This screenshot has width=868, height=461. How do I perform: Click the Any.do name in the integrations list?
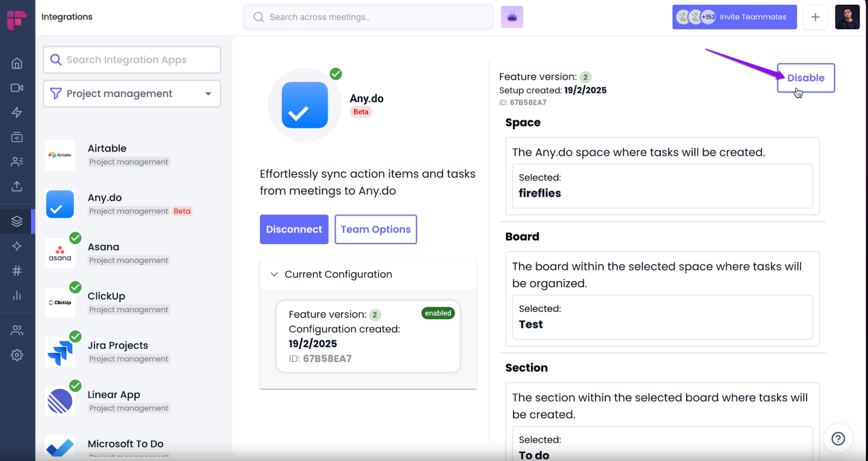[105, 198]
